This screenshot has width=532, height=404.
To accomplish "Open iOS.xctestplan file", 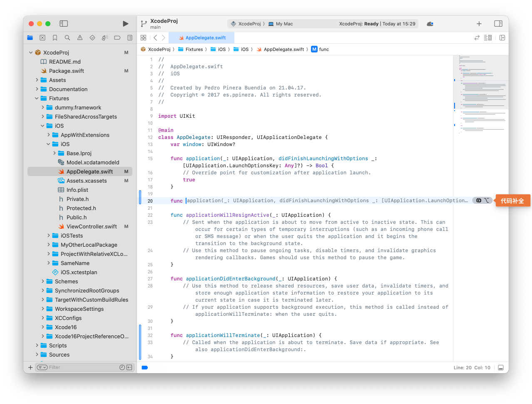I will (80, 272).
